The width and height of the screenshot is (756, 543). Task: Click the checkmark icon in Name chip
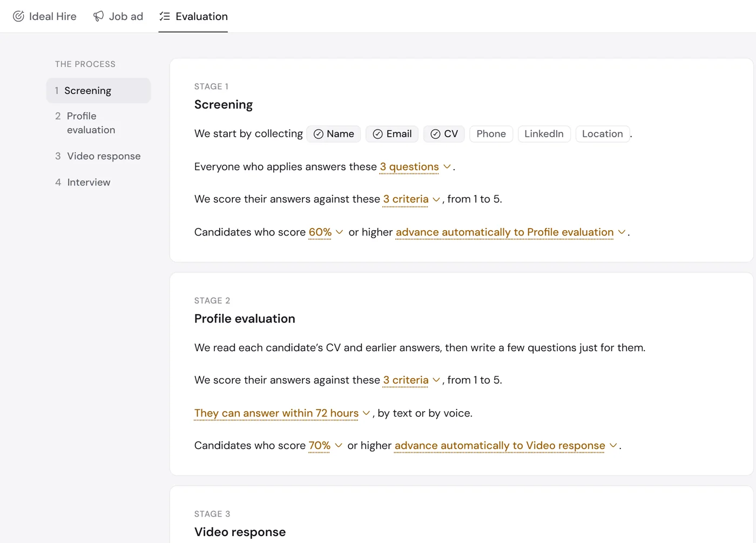(319, 134)
